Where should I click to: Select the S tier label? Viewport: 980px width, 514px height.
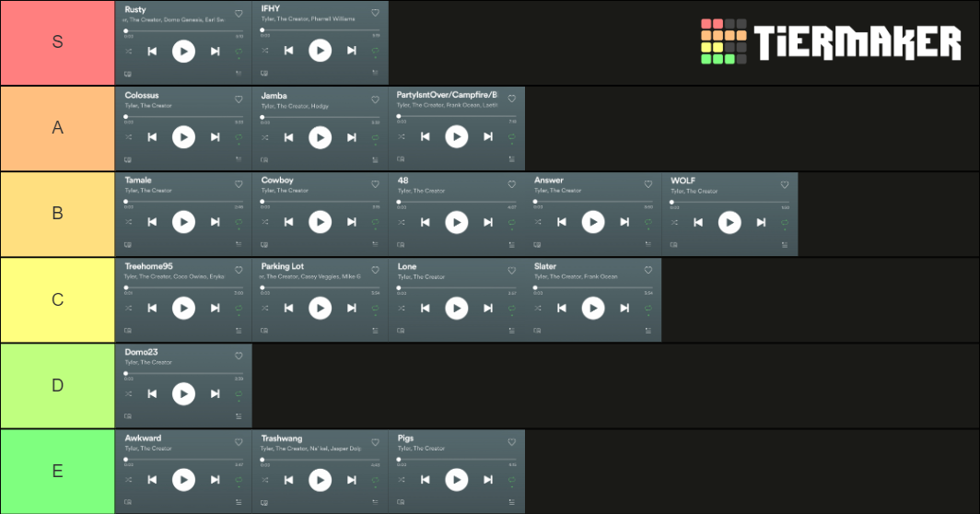click(x=57, y=41)
